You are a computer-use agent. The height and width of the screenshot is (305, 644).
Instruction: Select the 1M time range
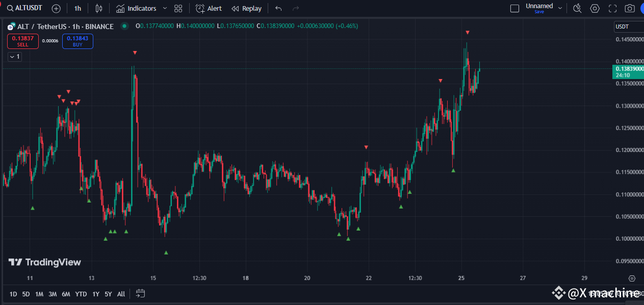click(39, 294)
